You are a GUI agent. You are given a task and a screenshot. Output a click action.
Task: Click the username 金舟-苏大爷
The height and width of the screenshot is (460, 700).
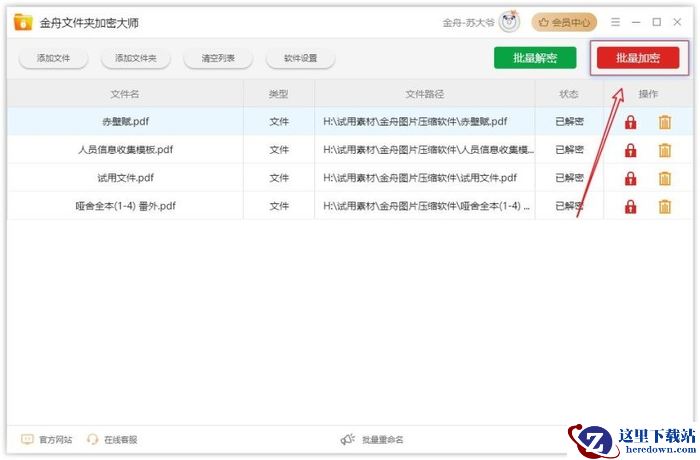pyautogui.click(x=468, y=22)
